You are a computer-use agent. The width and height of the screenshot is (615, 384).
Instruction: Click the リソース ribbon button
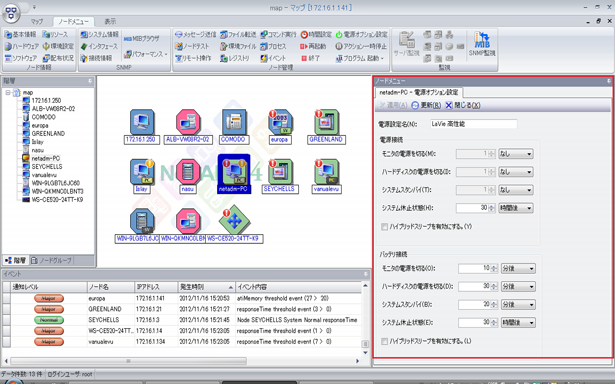pyautogui.click(x=55, y=35)
